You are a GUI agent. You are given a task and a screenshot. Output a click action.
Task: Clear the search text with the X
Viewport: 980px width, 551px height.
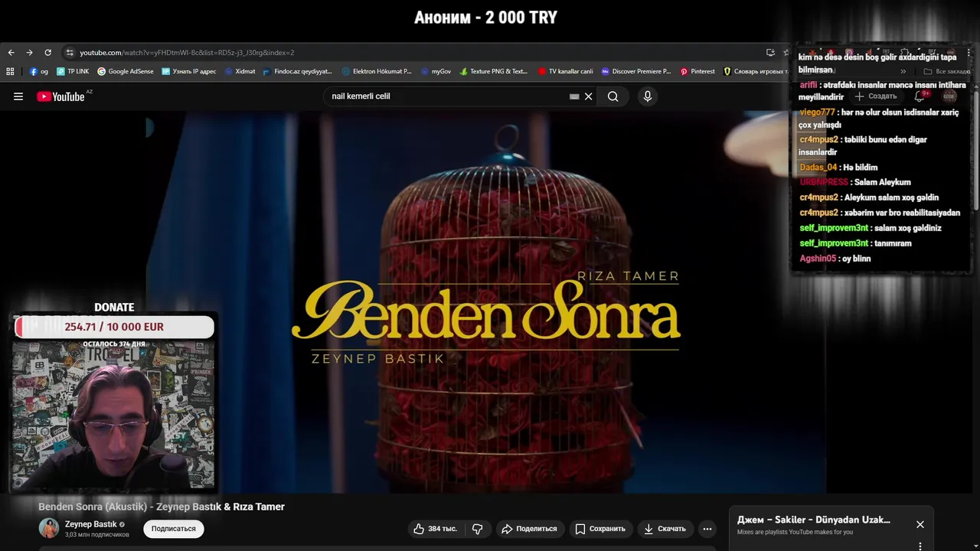[588, 96]
